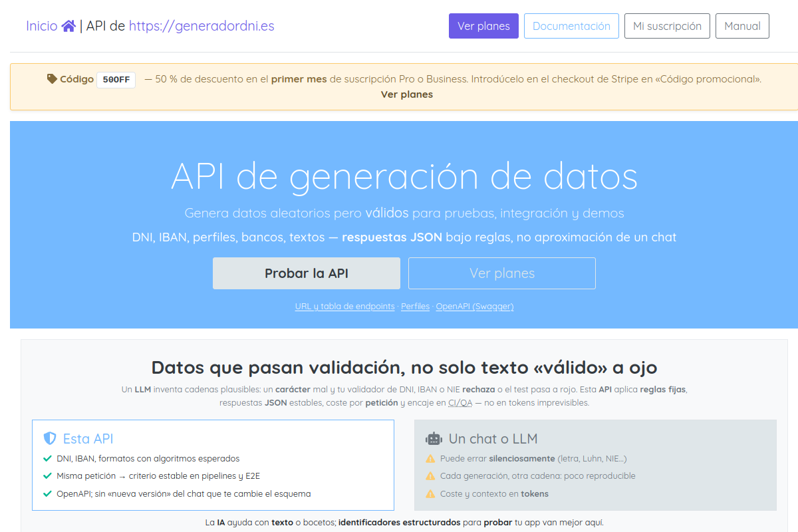Click the outlined Ver planes hero button
Image resolution: width=798 pixels, height=532 pixels.
click(x=502, y=273)
